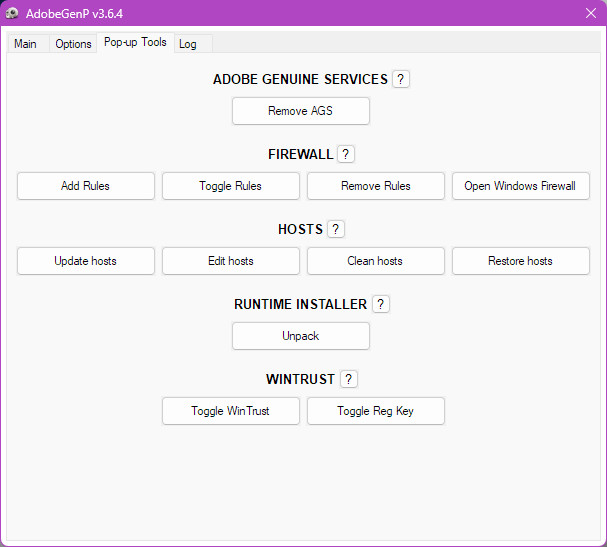Screen dimensions: 607x547
Task: Click the Clean hosts button
Action: click(376, 261)
